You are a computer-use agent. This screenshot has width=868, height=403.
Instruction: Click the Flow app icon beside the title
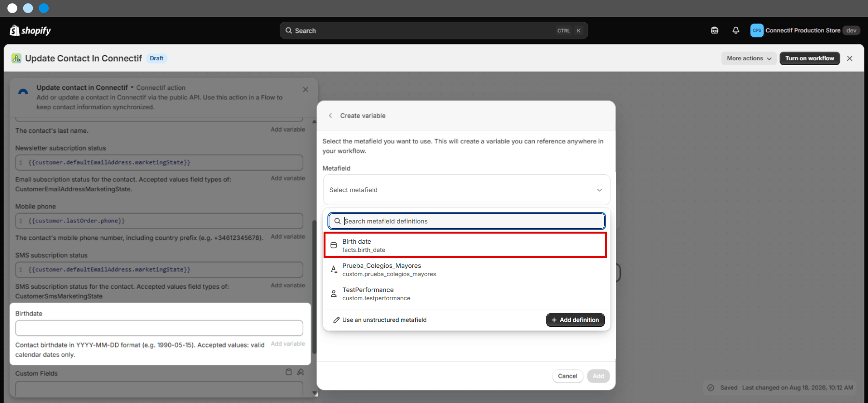tap(16, 58)
